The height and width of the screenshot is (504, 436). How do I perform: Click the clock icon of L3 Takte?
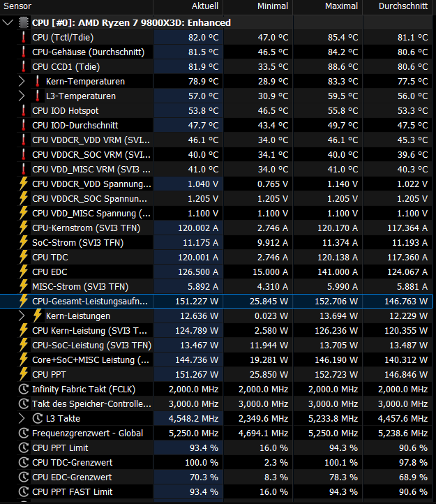click(x=38, y=419)
